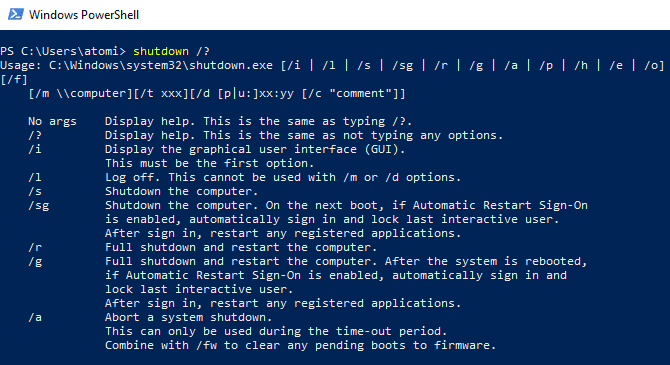Click the shutdown.exe path in Usage line
The height and width of the screenshot is (365, 670).
pyautogui.click(x=161, y=65)
